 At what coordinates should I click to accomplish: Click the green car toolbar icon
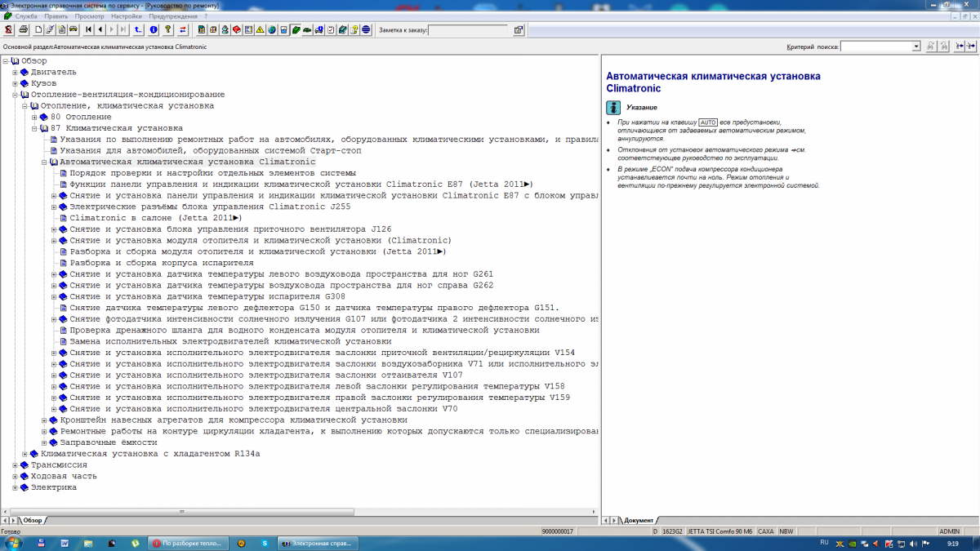point(307,30)
